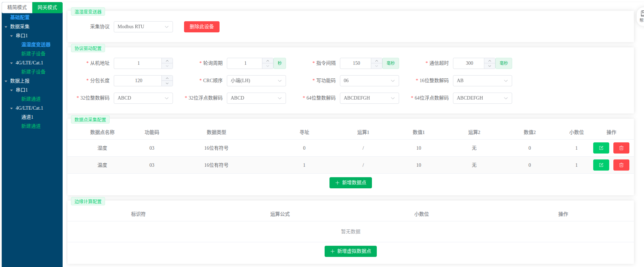Screen dimensions: 644x267
Task: Click 新建子设备 under 串口1
Action: [x=33, y=54]
